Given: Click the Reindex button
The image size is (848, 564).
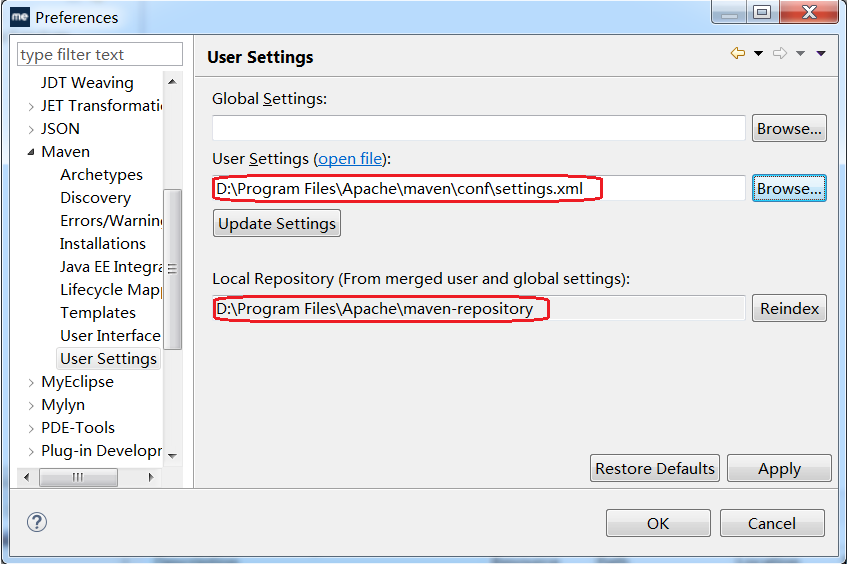Looking at the screenshot, I should tap(789, 308).
